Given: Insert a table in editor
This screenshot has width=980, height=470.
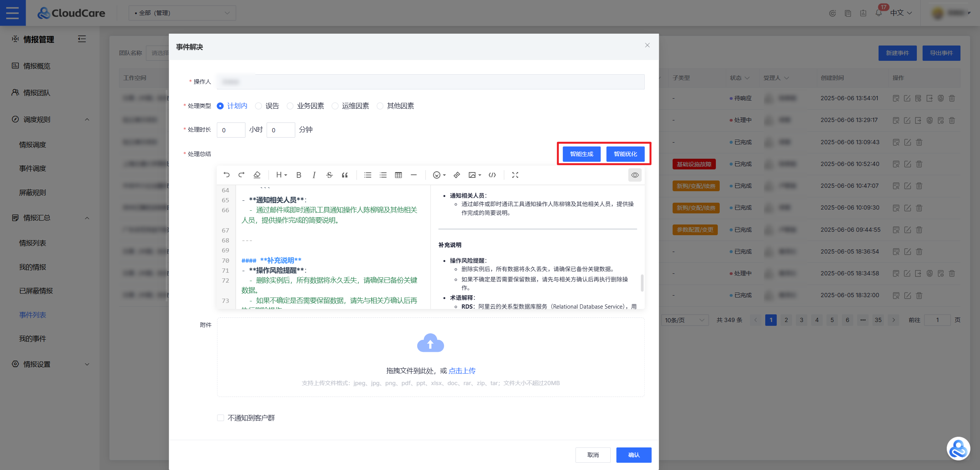Looking at the screenshot, I should click(399, 175).
